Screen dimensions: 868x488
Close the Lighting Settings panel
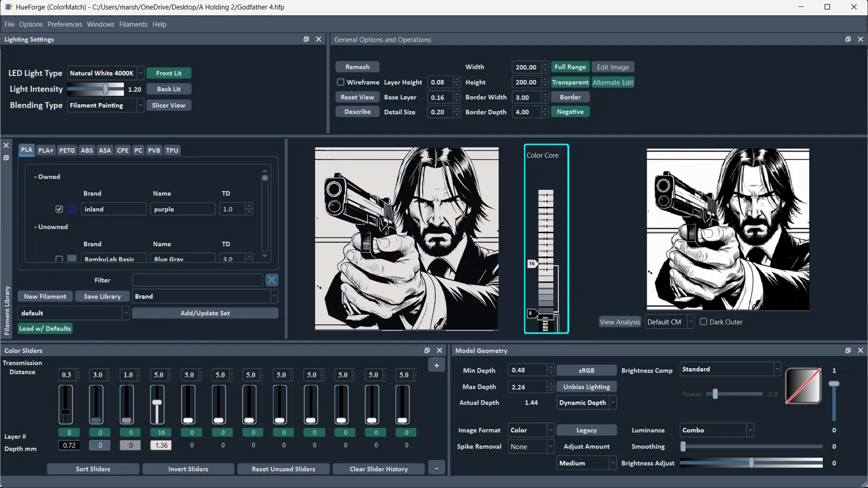point(318,39)
